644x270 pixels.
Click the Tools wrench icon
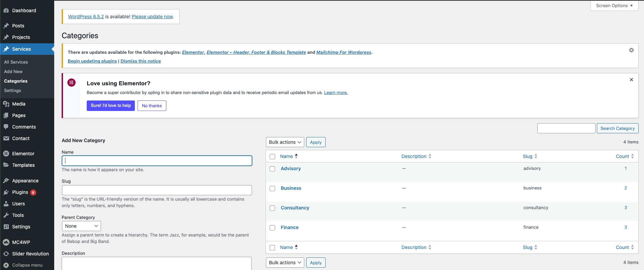(6, 215)
